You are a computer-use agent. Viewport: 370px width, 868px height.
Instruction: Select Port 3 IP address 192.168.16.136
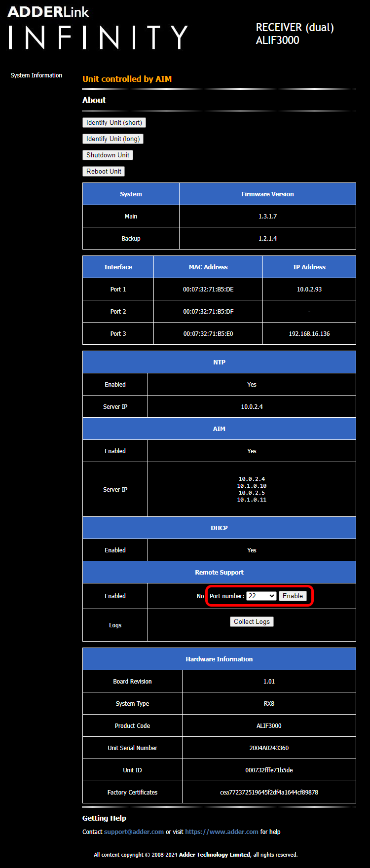pos(309,333)
